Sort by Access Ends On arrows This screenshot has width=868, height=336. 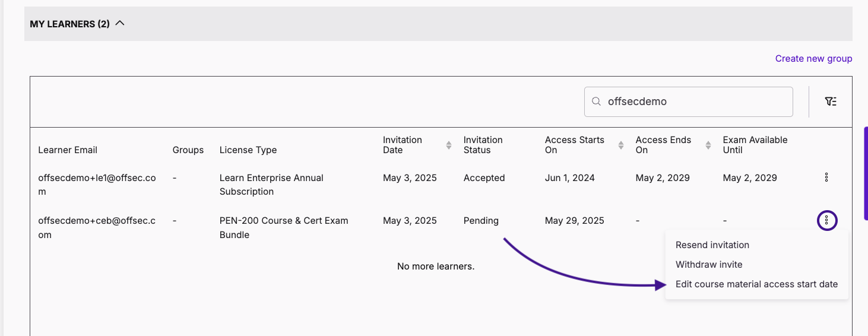[708, 145]
